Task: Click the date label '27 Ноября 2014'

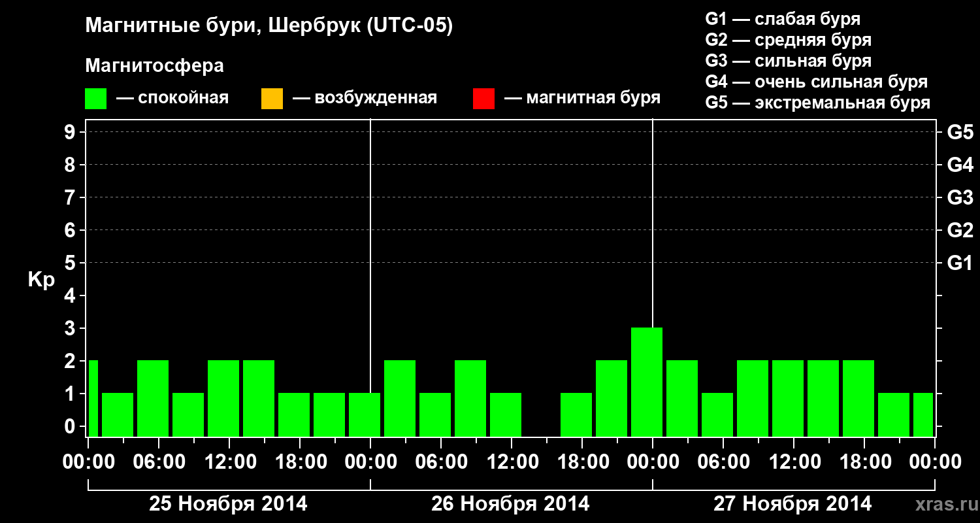Action: (x=792, y=504)
